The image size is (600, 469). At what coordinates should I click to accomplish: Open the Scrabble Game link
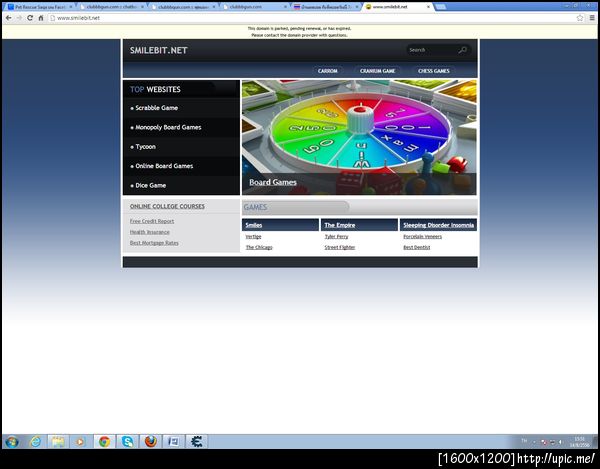point(157,108)
